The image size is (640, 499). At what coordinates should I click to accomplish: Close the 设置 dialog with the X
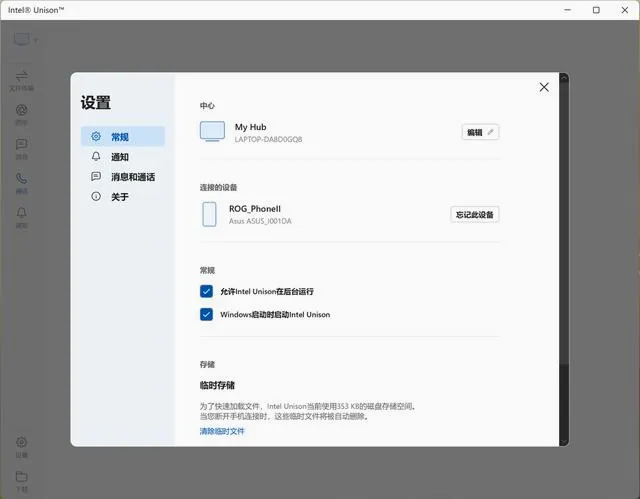tap(544, 87)
